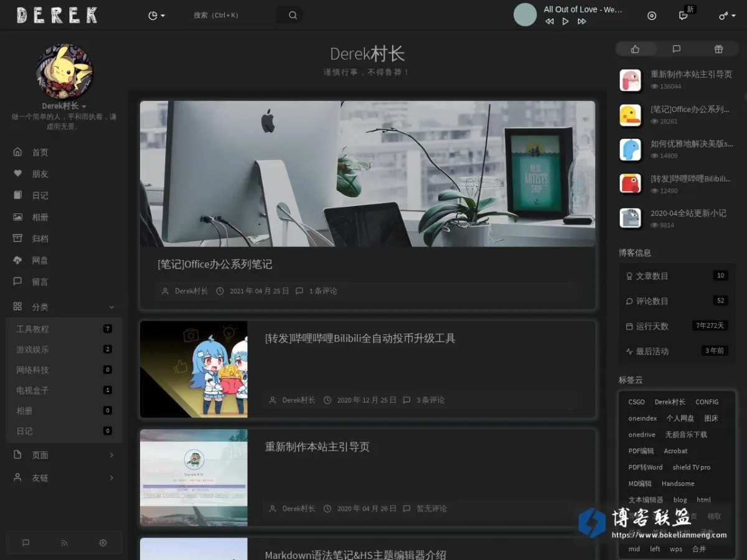This screenshot has width=747, height=560.
Task: Play the All Out of Love track
Action: [x=565, y=21]
